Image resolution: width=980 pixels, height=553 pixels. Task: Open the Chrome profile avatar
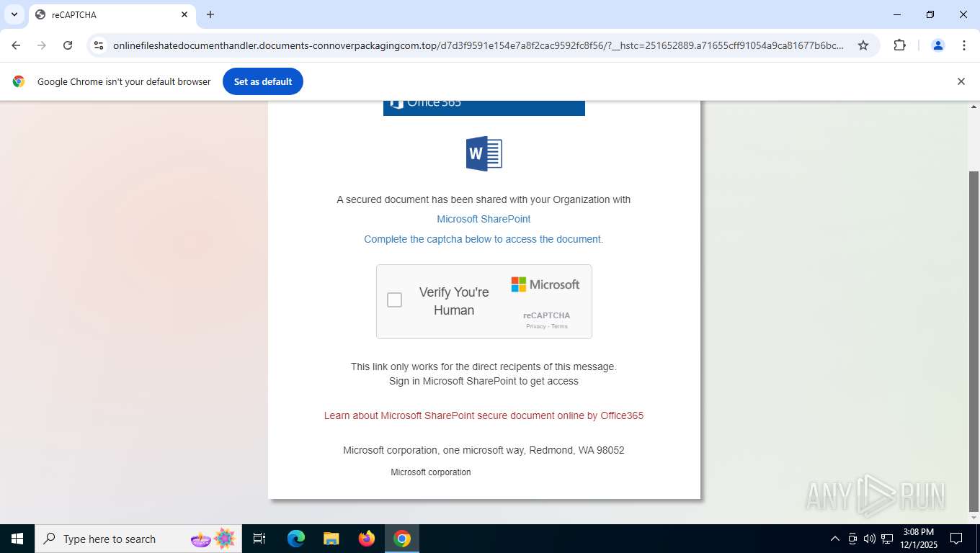[x=938, y=45]
